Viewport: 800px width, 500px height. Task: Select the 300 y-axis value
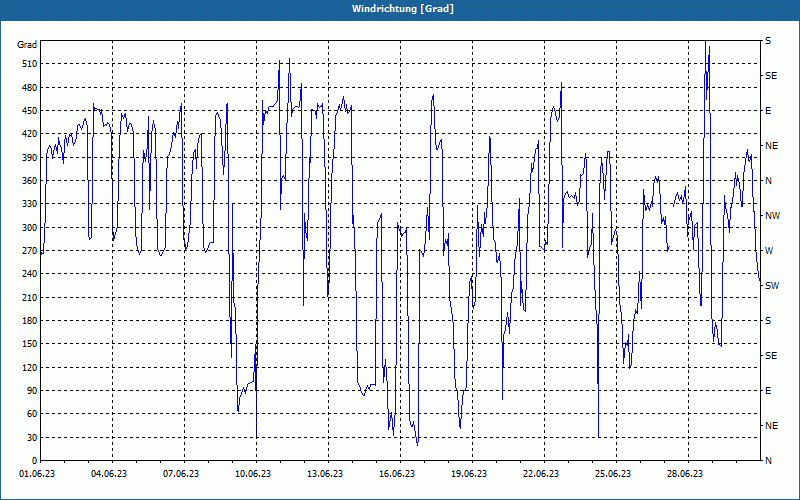click(29, 227)
